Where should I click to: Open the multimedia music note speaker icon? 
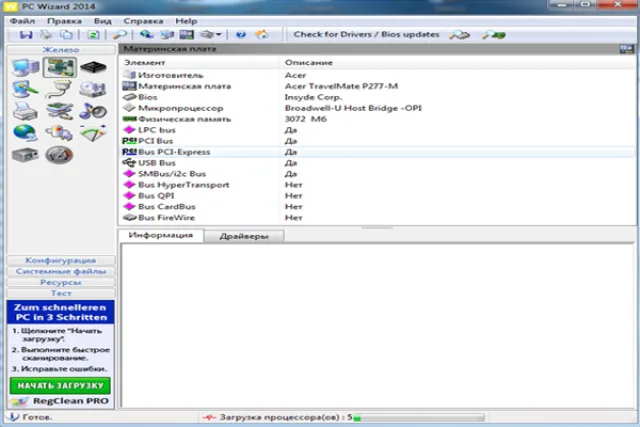click(x=93, y=111)
